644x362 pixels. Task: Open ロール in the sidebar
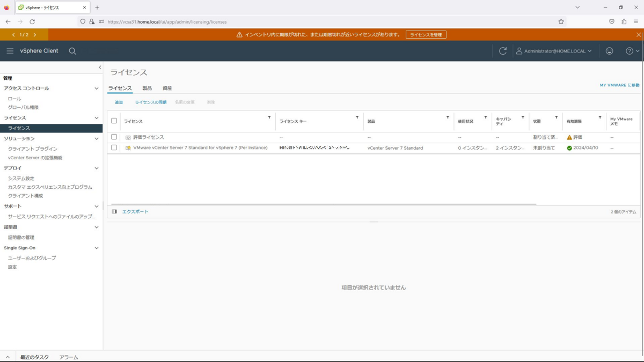14,99
